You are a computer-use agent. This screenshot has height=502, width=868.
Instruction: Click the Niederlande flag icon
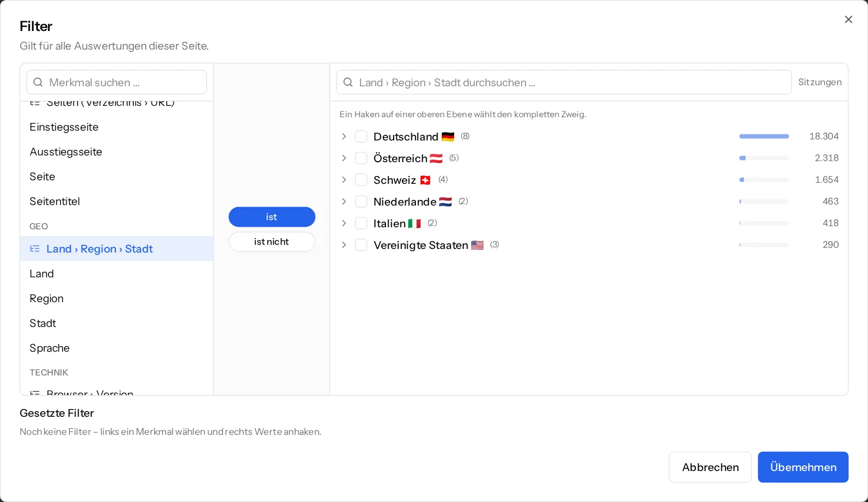point(445,202)
